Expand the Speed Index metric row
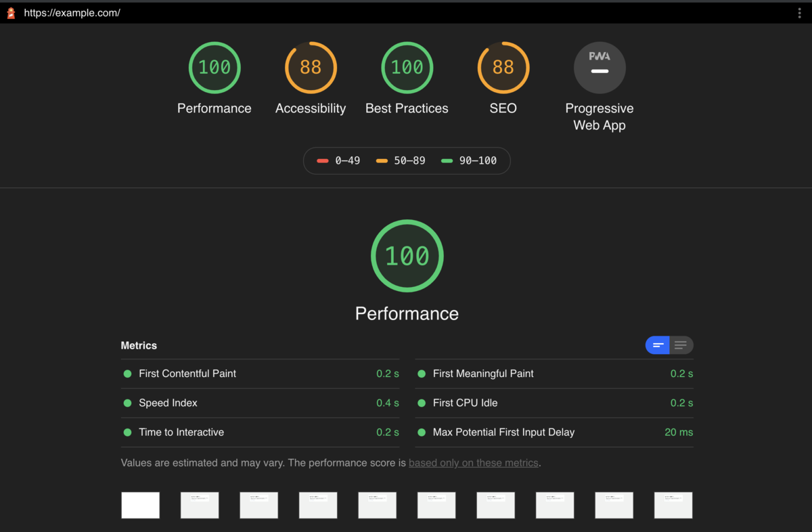This screenshot has height=532, width=812. tap(260, 403)
